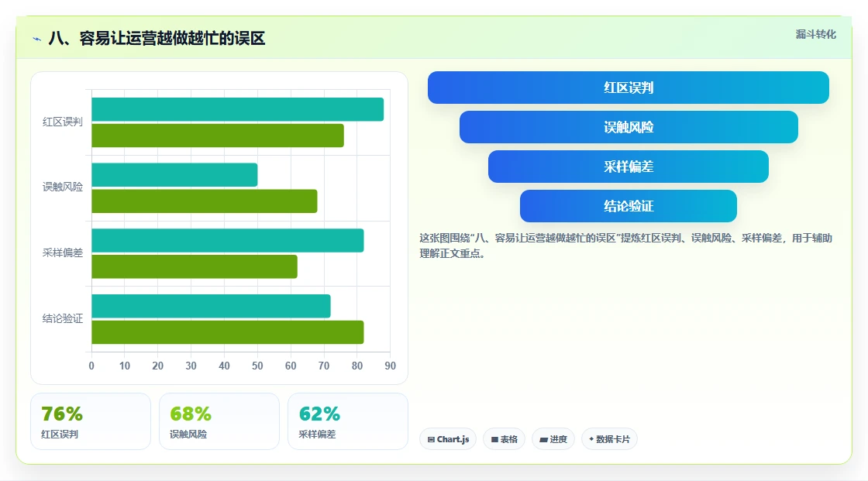This screenshot has height=481, width=868.
Task: Click the 表格 tag chip
Action: coord(504,439)
